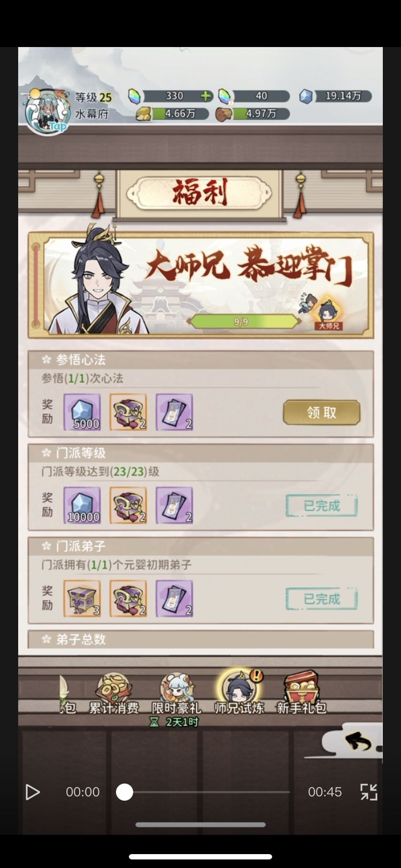
Task: Open the 限时豪礼 limited gift icon
Action: coord(176,694)
